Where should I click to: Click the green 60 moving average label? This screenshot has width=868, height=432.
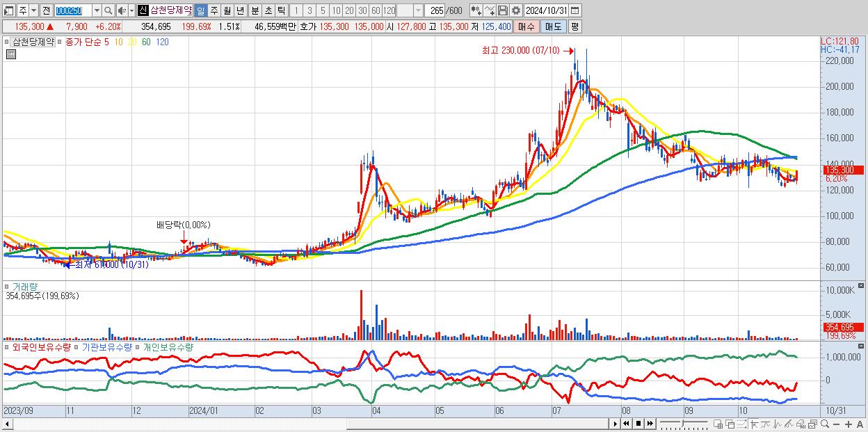146,42
